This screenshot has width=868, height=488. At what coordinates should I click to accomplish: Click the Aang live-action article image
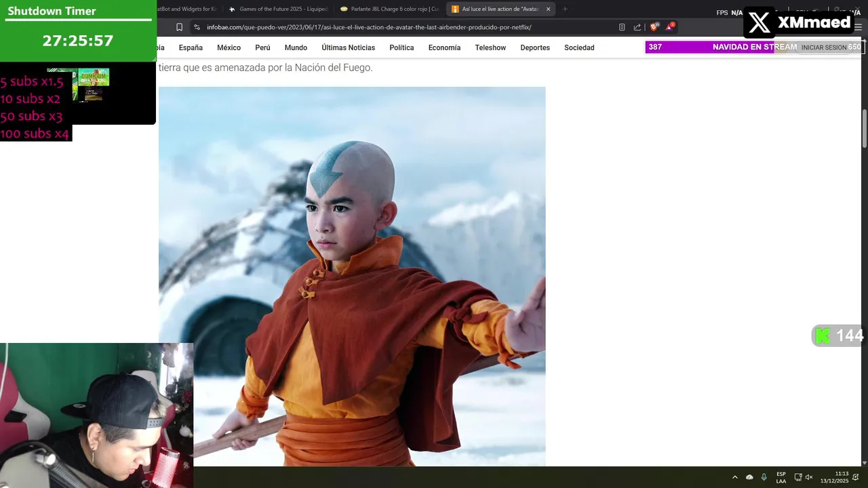[352, 276]
